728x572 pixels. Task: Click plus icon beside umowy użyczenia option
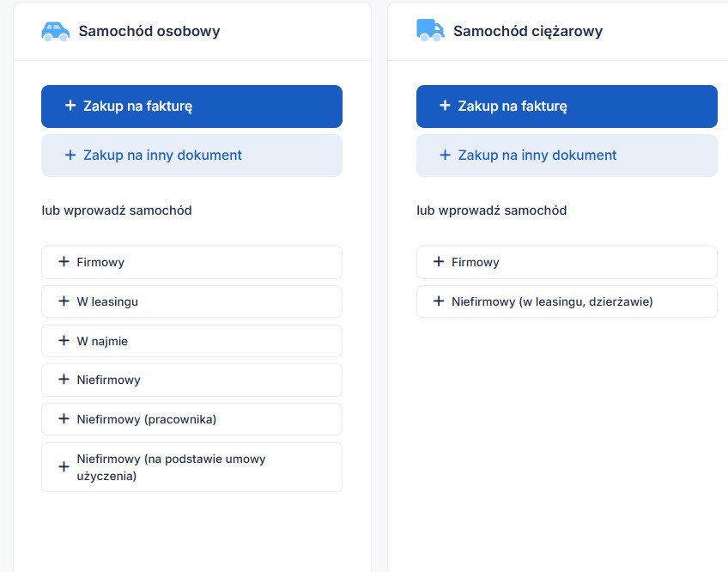point(64,466)
